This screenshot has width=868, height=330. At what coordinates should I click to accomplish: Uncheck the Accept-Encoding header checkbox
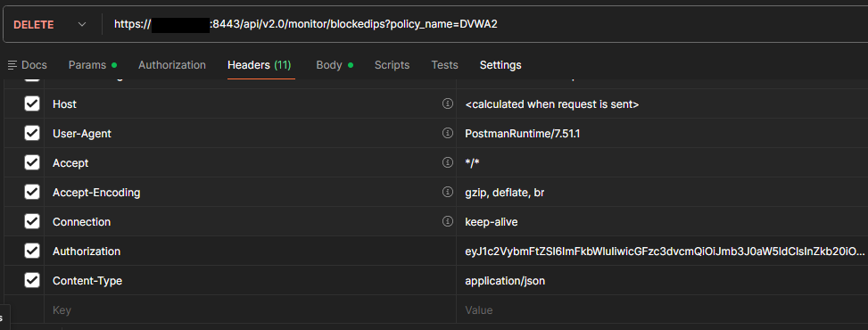click(32, 192)
